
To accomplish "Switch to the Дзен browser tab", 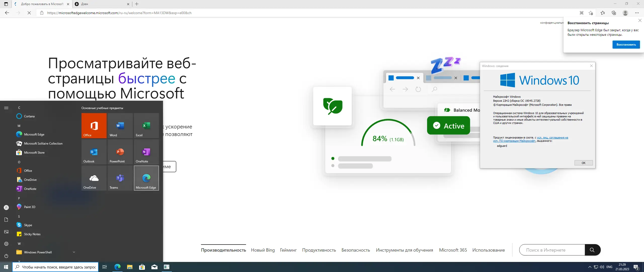I will (x=101, y=4).
